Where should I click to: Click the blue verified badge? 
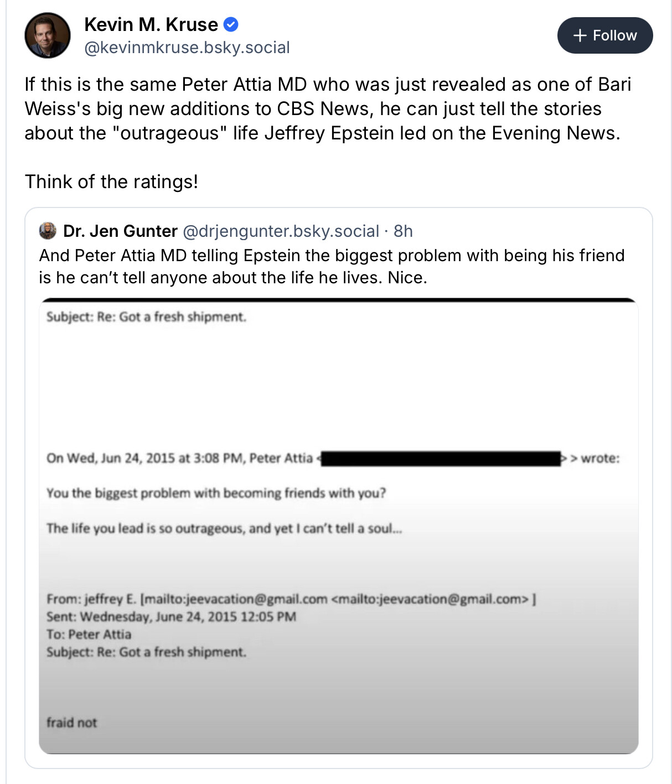coord(231,24)
